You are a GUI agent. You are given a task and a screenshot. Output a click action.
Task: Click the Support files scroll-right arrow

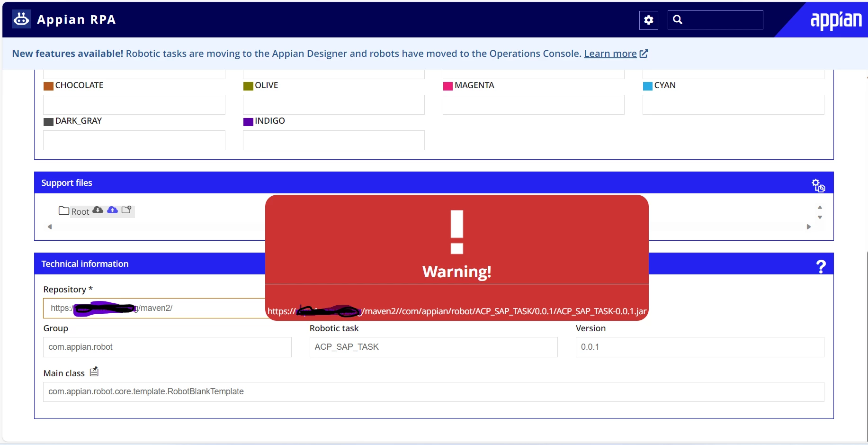809,227
